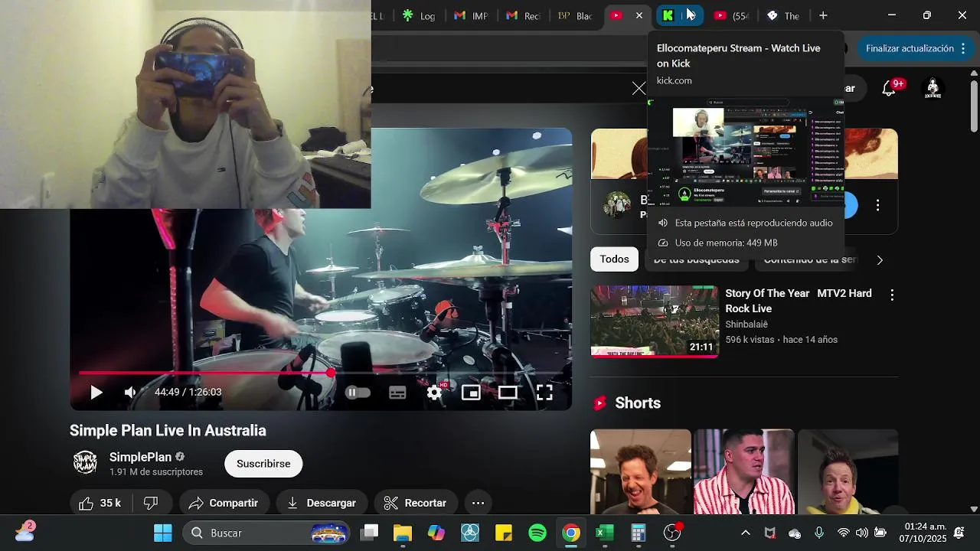Open Wi-Fi network tray icon
The width and height of the screenshot is (980, 551).
843,533
